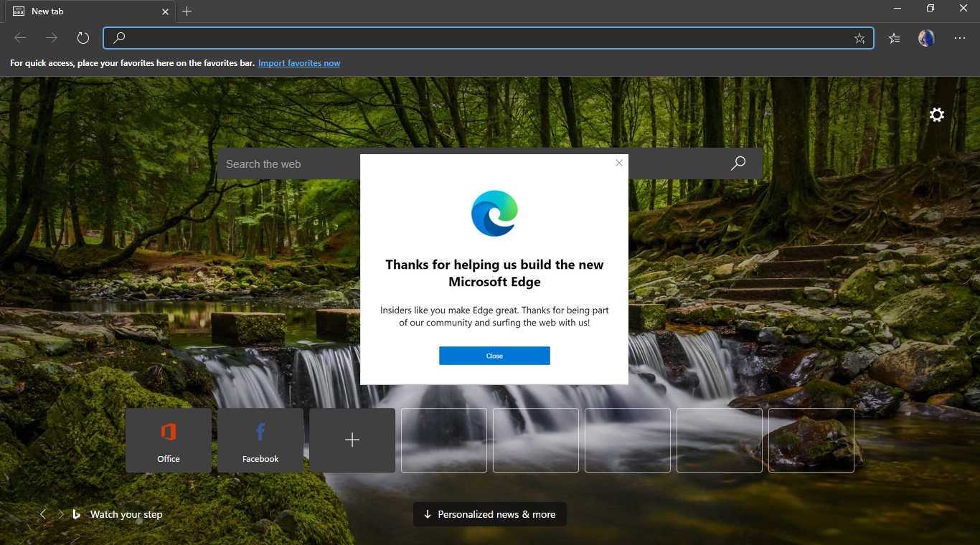This screenshot has width=980, height=545.
Task: Click the blue Close button
Action: point(494,356)
